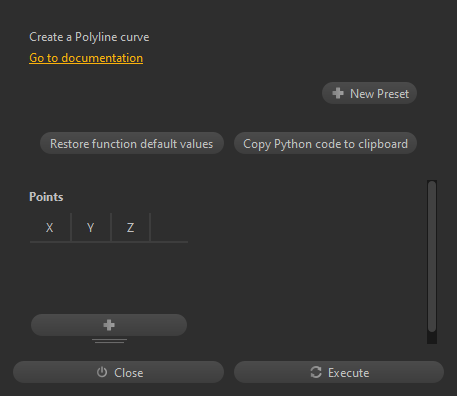The image size is (457, 396).
Task: Click the power icon on Close
Action: point(102,372)
